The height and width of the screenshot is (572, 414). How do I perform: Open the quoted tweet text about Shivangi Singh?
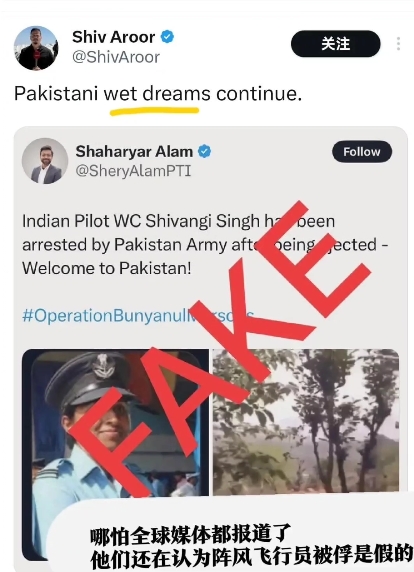pos(205,244)
